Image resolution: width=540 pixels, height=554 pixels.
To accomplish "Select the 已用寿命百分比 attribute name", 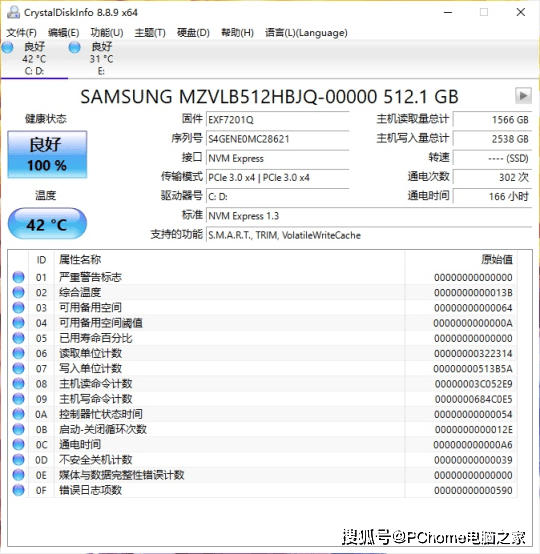I will pyautogui.click(x=95, y=338).
